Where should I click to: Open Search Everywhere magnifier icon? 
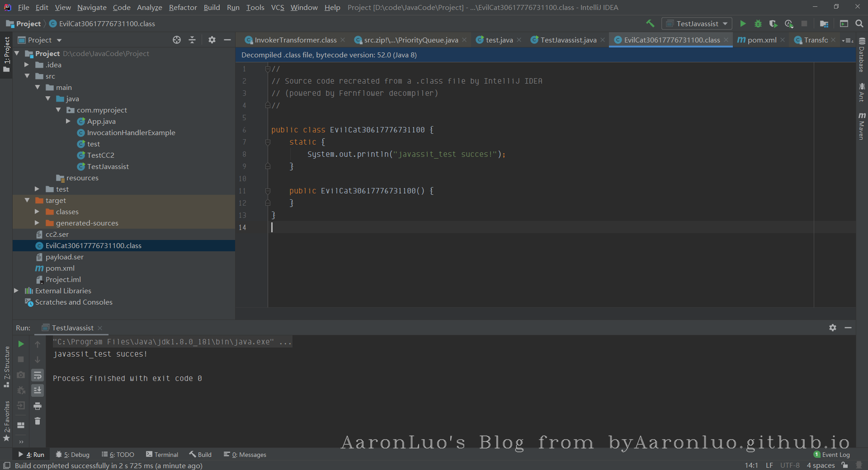[859, 23]
